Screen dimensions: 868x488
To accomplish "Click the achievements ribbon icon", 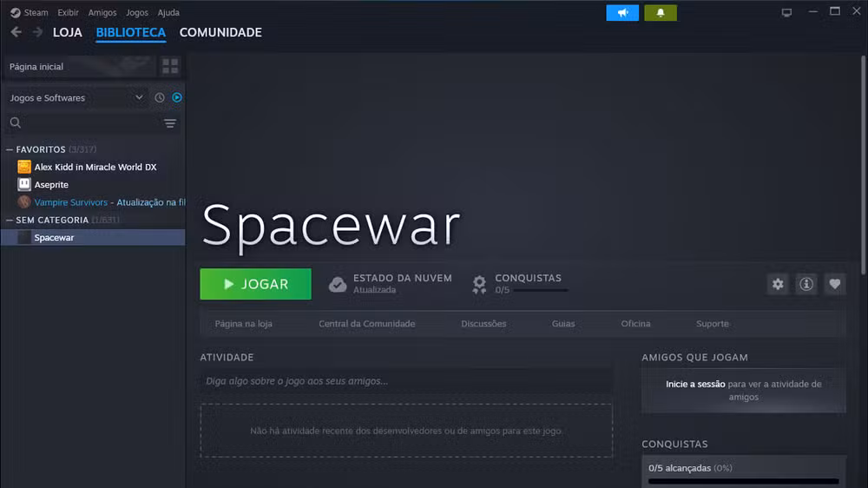I will [x=479, y=284].
